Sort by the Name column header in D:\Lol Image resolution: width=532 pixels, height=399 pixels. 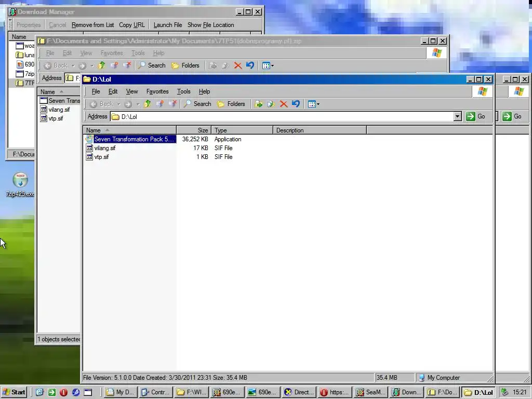pyautogui.click(x=129, y=130)
